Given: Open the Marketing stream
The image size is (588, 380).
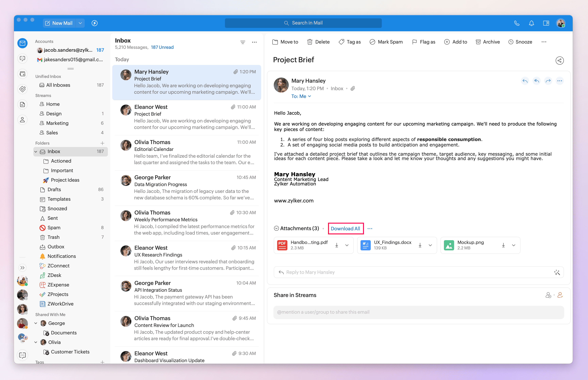Looking at the screenshot, I should [57, 123].
